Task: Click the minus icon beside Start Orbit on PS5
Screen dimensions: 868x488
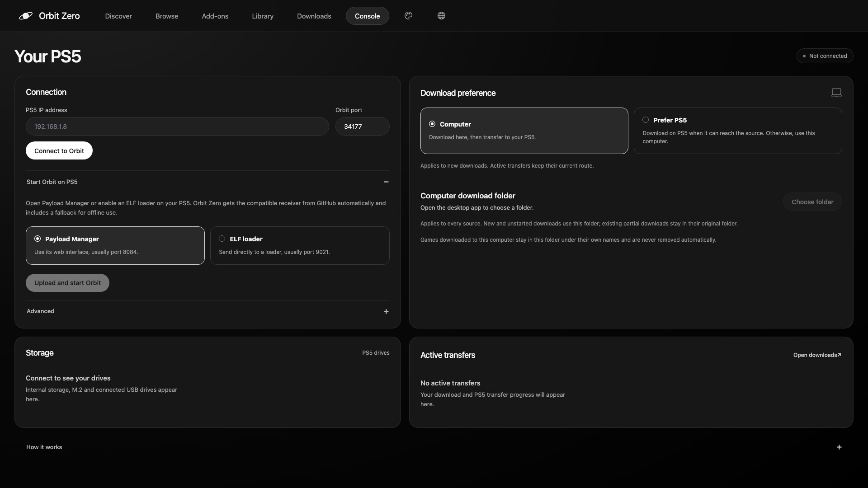Action: [386, 182]
